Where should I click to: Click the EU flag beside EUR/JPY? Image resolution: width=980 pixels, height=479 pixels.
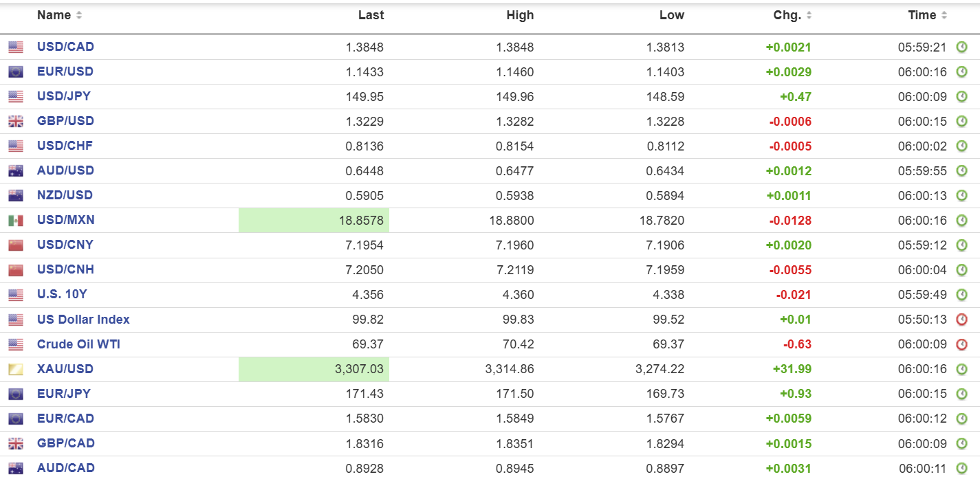[x=16, y=394]
